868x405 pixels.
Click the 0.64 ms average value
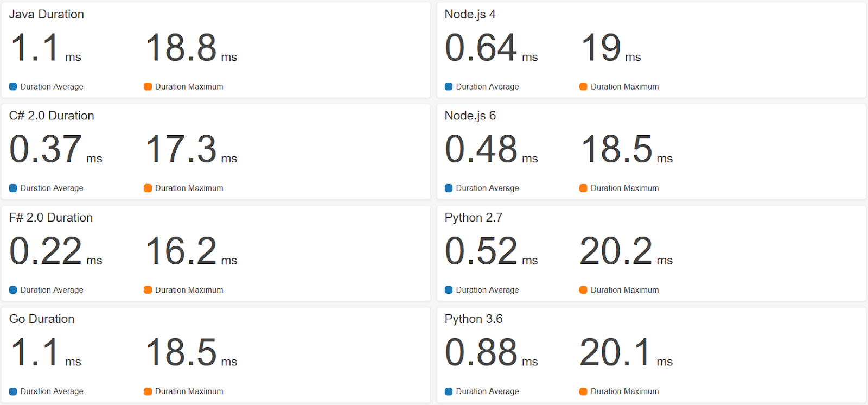point(481,48)
